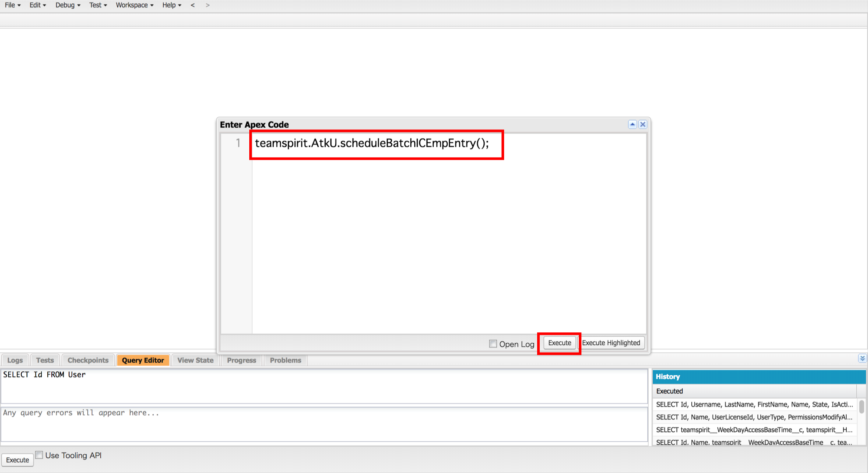Open the File menu dropdown

(13, 5)
